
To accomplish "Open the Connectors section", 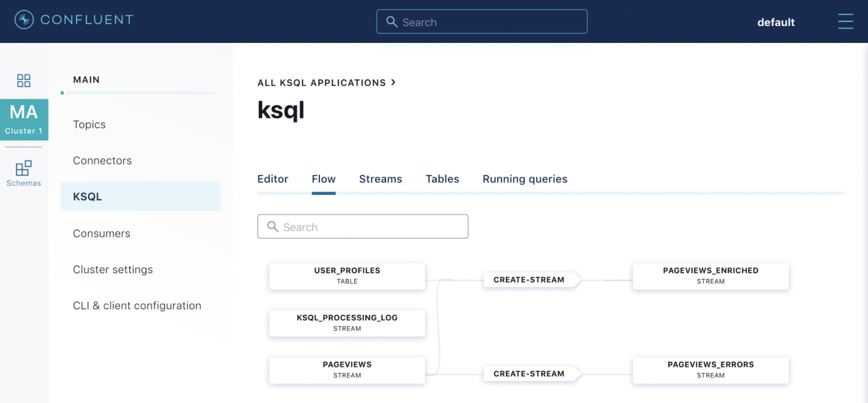I will click(102, 160).
